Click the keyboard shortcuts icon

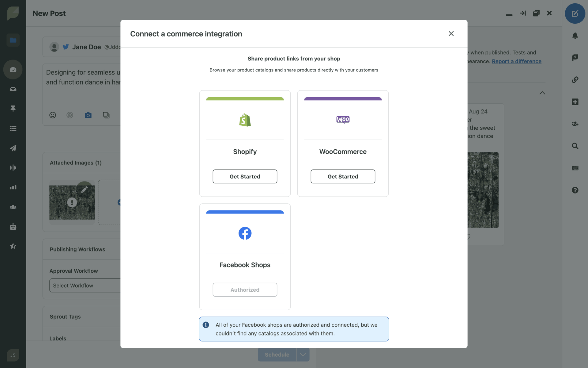(575, 168)
